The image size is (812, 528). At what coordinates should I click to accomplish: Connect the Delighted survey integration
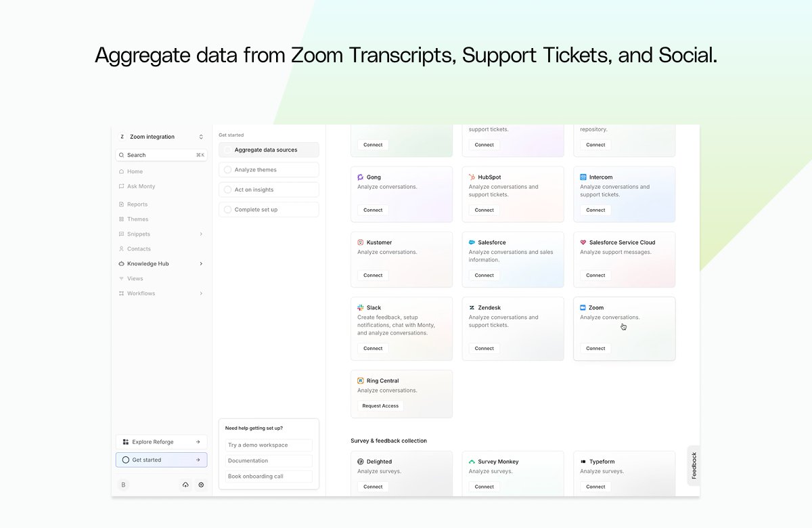[x=373, y=487]
